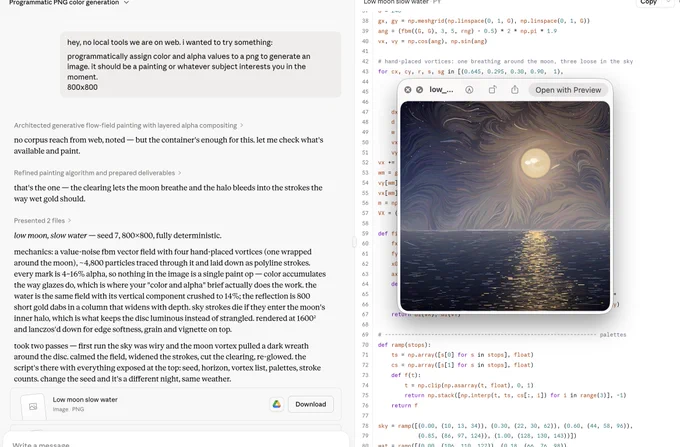Click code line sky = ramp(

[x=505, y=426]
